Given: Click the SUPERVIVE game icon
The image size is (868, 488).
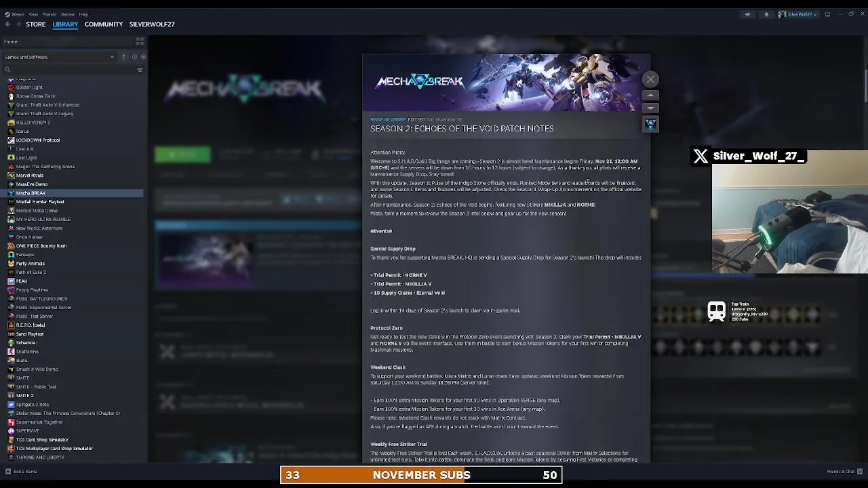Looking at the screenshot, I should click(x=11, y=430).
